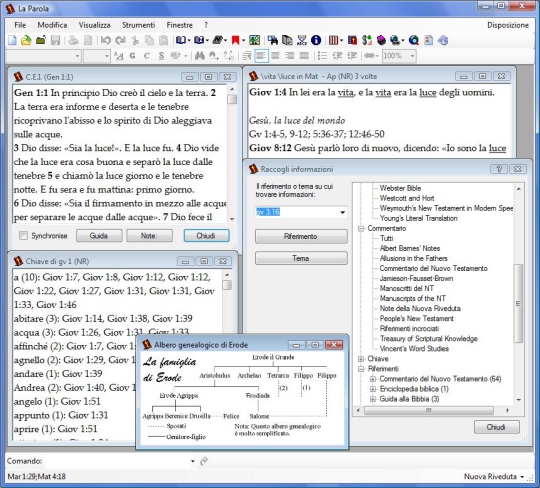Click the align left formatting icon

(261, 55)
